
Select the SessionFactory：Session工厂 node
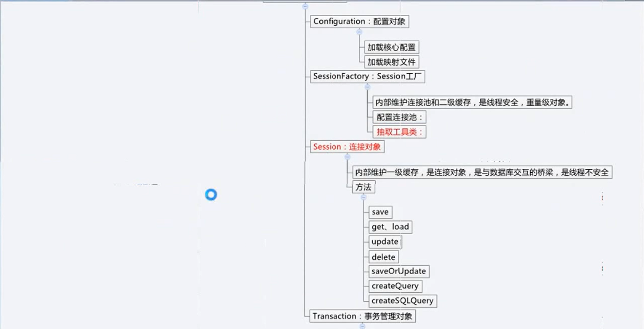click(x=369, y=77)
